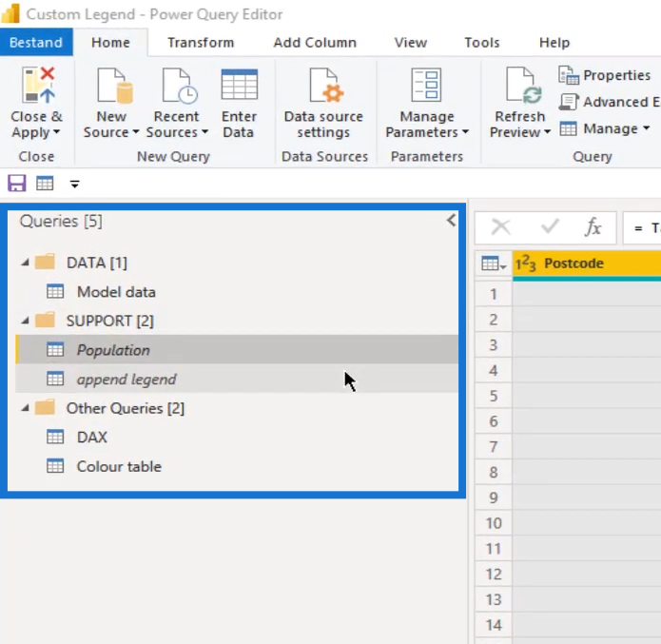
Task: Open the Customize Quick Access Toolbar dropdown
Action: point(74,184)
